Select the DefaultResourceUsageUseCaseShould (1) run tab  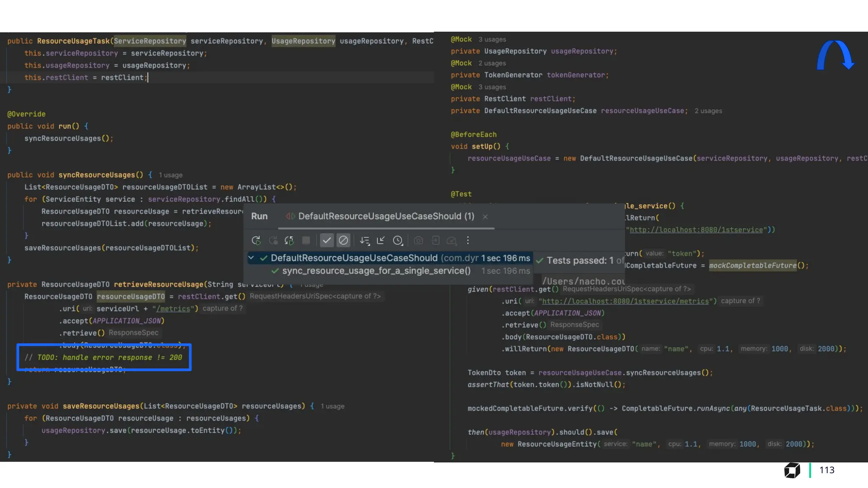(386, 216)
